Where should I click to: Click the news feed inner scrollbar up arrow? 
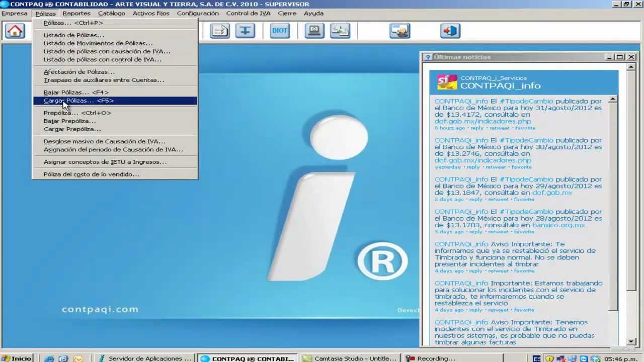pos(612,99)
